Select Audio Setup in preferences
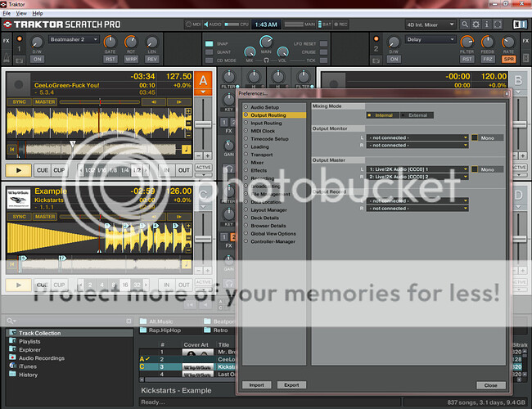This screenshot has height=409, width=532. point(264,107)
